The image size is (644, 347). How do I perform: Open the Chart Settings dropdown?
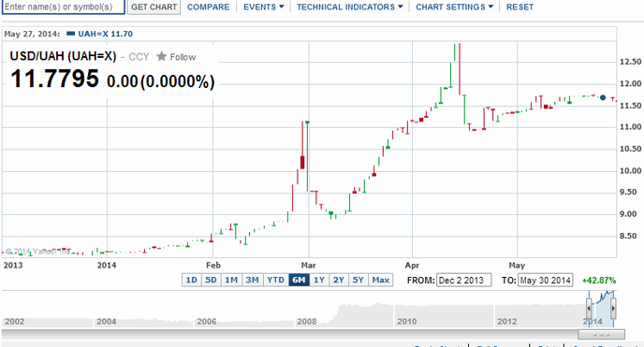455,7
